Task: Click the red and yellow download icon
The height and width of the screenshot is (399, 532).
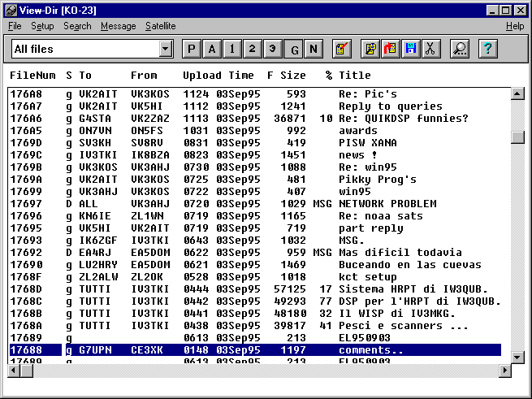Action: pos(391,49)
